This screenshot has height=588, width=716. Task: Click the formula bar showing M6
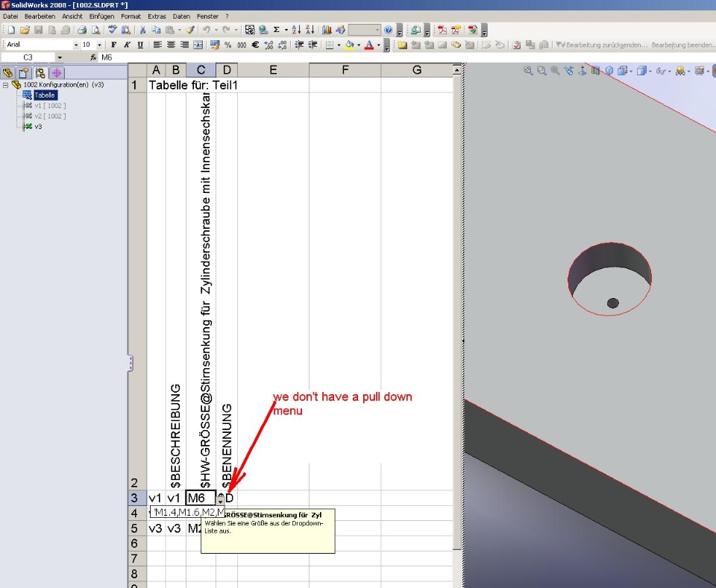point(406,57)
